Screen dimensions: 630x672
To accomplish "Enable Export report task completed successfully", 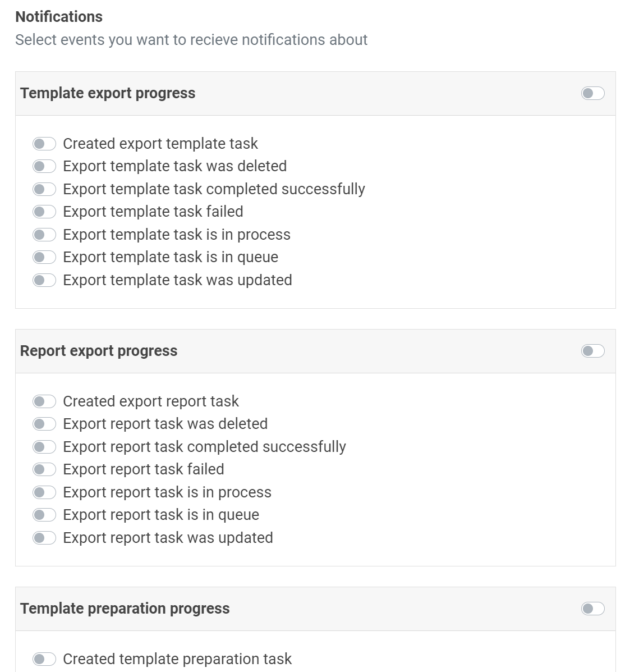I will coord(44,447).
